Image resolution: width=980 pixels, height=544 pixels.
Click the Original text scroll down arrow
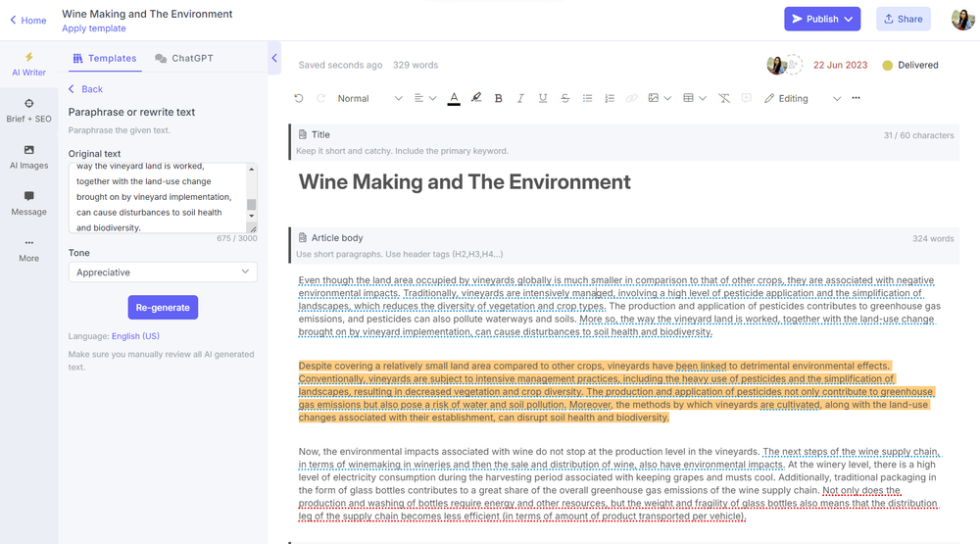251,215
